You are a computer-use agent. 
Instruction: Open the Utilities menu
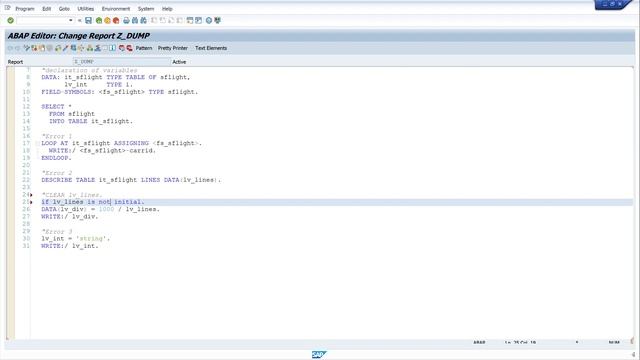point(86,9)
